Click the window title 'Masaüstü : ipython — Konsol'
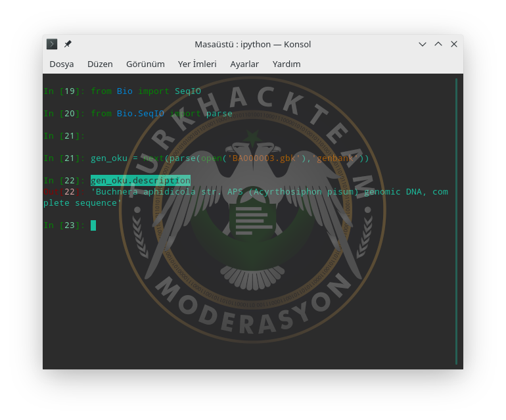This screenshot has height=420, width=506. pyautogui.click(x=253, y=44)
